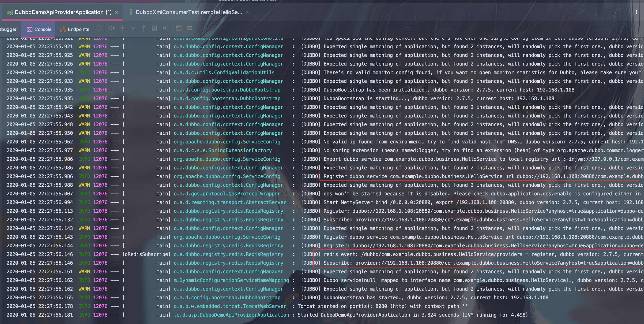The width and height of the screenshot is (644, 324).
Task: Close the DubboXmlConsumerTest tab
Action: [247, 12]
